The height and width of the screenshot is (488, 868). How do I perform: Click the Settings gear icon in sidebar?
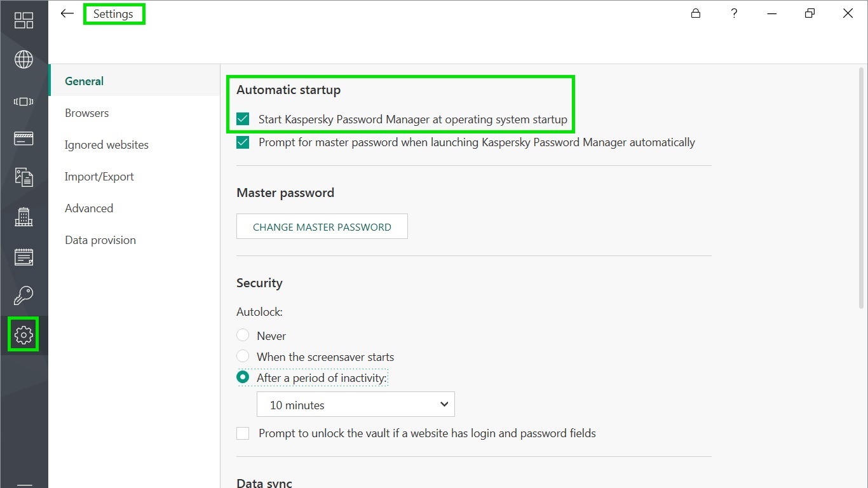(24, 334)
